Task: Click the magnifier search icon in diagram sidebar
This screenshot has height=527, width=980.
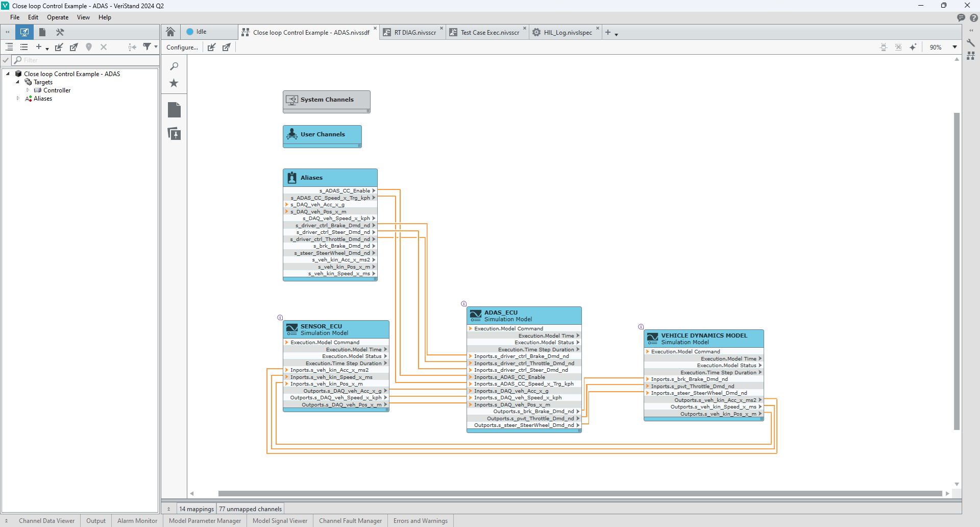Action: tap(174, 66)
